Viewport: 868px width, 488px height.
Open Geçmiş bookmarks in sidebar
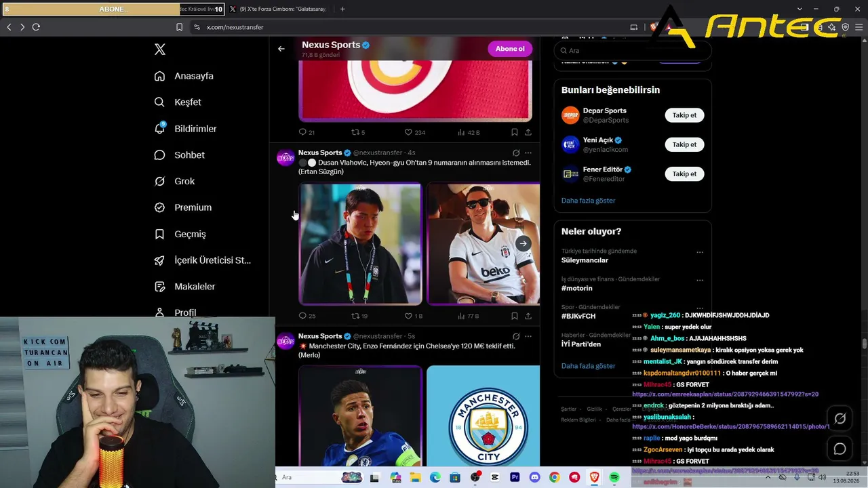[x=180, y=234]
